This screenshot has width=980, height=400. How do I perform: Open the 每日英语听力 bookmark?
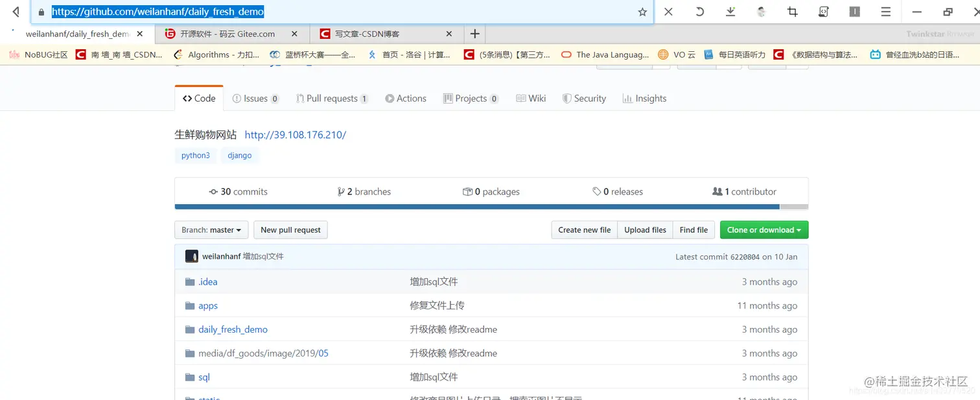(x=734, y=54)
